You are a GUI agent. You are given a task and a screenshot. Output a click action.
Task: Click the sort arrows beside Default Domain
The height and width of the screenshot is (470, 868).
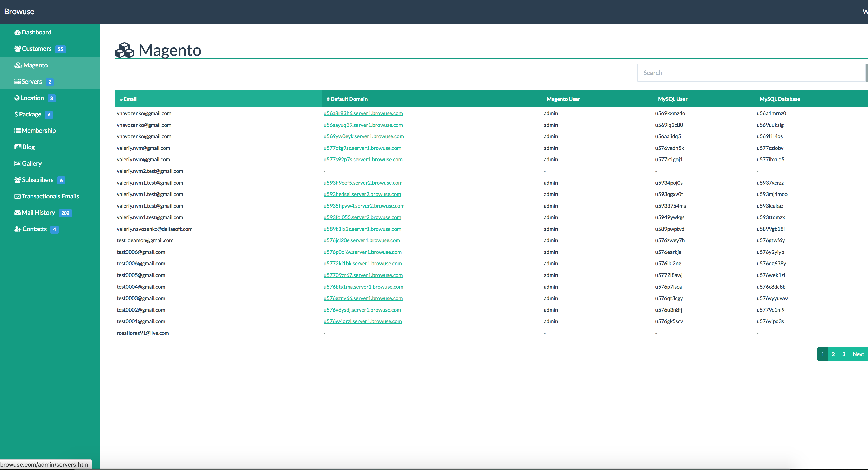(328, 99)
